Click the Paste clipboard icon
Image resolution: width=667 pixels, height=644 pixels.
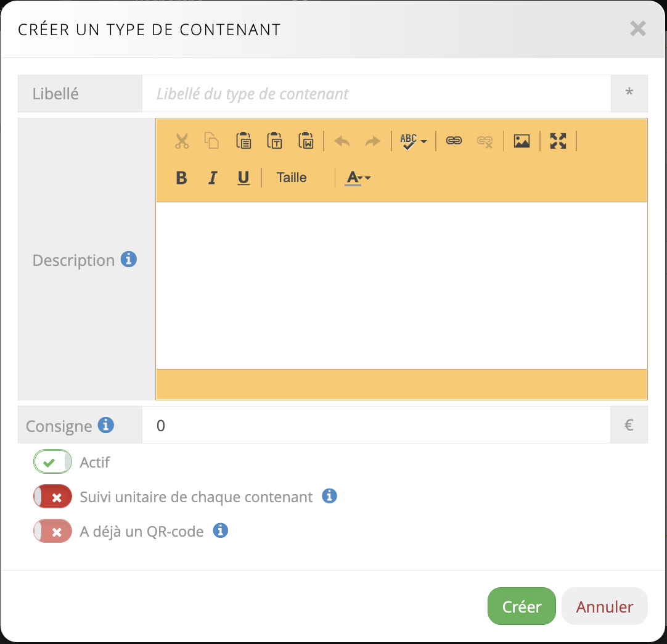(x=243, y=141)
